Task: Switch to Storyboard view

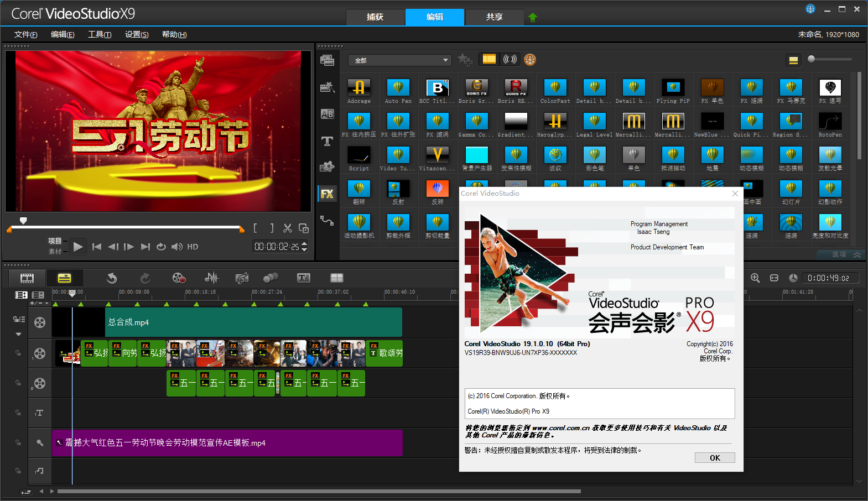Action: pos(27,278)
